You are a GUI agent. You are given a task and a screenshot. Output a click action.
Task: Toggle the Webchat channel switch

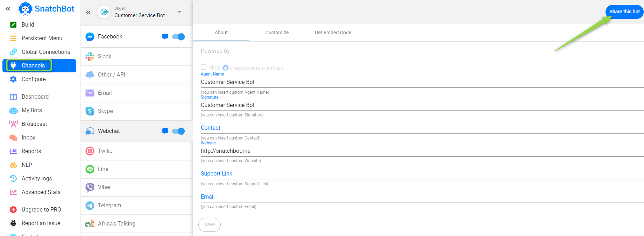(178, 131)
